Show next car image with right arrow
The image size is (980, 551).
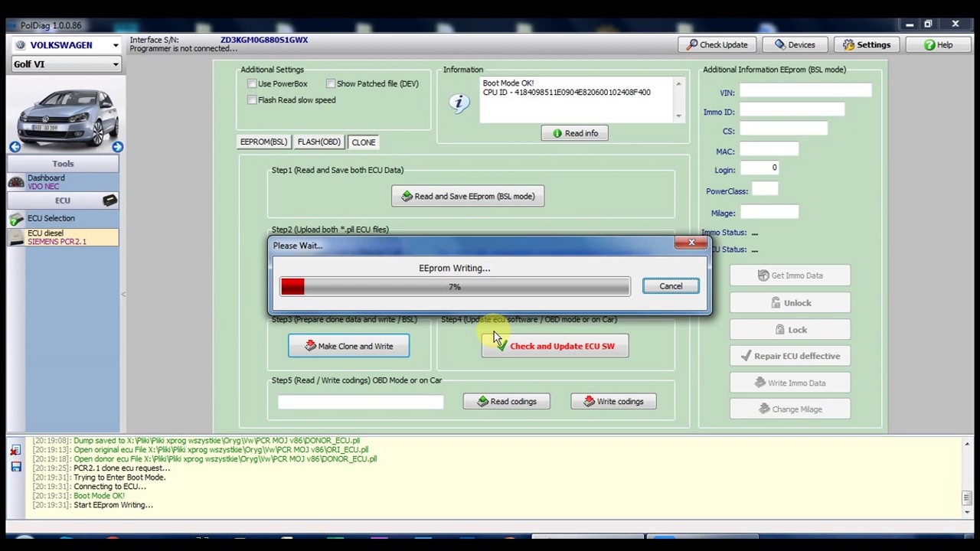tap(117, 147)
